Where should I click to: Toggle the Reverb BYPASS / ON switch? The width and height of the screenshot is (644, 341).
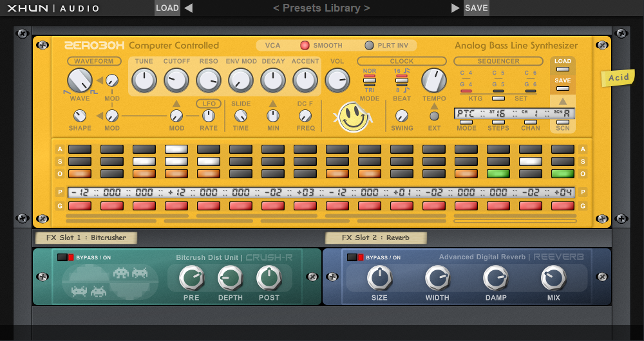[355, 257]
